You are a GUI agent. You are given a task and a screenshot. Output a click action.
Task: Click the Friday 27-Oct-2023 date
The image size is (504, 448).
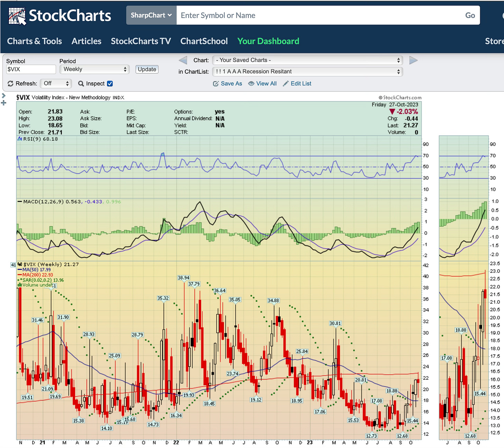point(395,104)
